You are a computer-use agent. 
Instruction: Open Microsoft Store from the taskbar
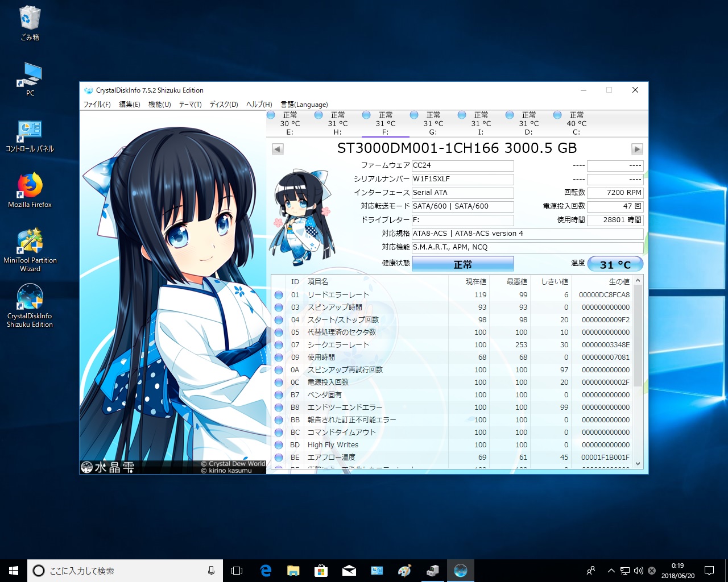(321, 571)
